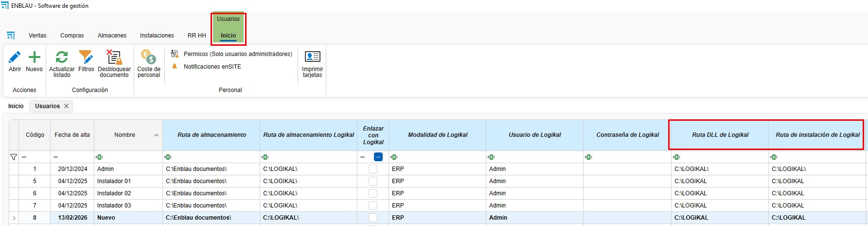Check Enlazar con Logikal for Instalador 01
The height and width of the screenshot is (226, 868).
(373, 181)
